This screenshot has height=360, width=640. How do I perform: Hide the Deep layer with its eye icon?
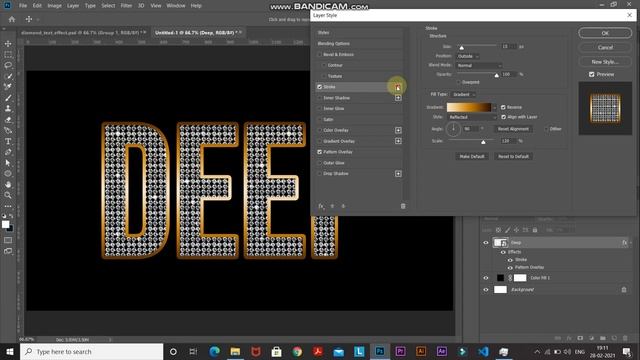point(486,242)
